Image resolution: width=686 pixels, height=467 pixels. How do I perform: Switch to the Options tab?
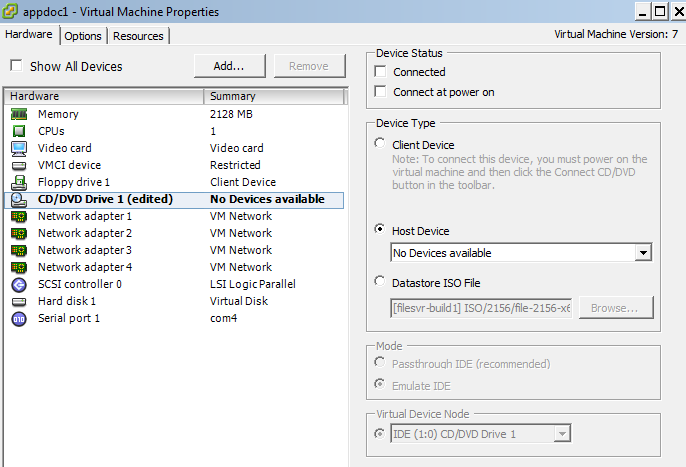coord(83,36)
